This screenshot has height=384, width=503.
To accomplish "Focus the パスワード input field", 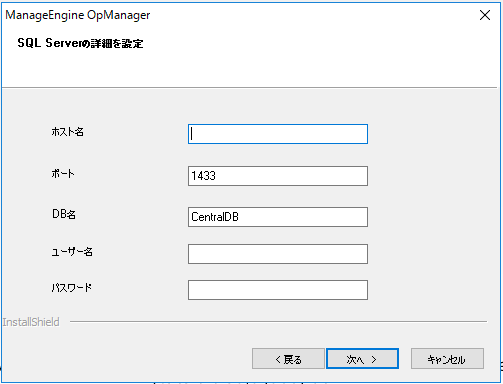I will coord(278,290).
